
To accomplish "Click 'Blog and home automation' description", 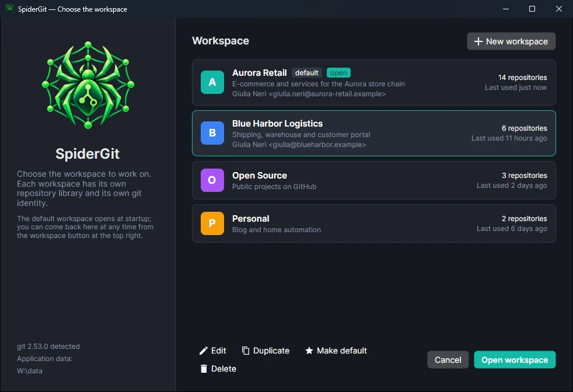I will coord(277,229).
